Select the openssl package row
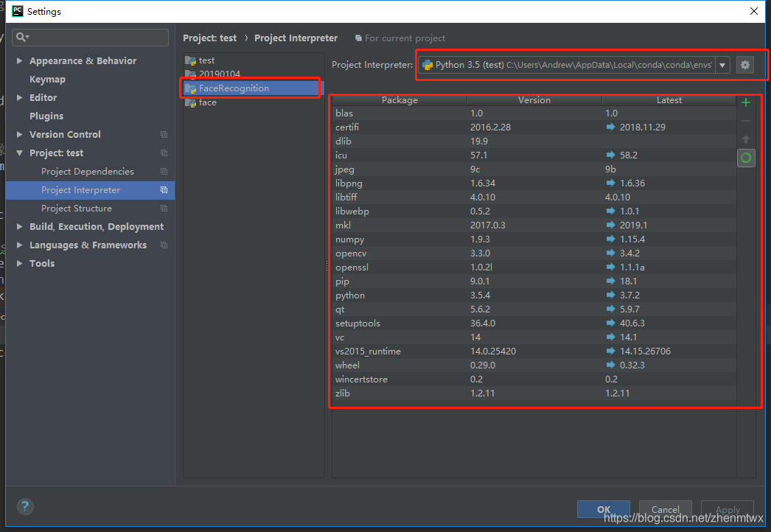This screenshot has width=771, height=532. pos(534,267)
